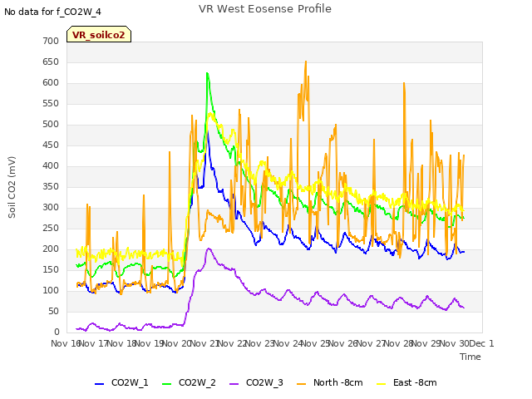
Task: Click the VR_soilco2 label box
Action: pyautogui.click(x=99, y=35)
